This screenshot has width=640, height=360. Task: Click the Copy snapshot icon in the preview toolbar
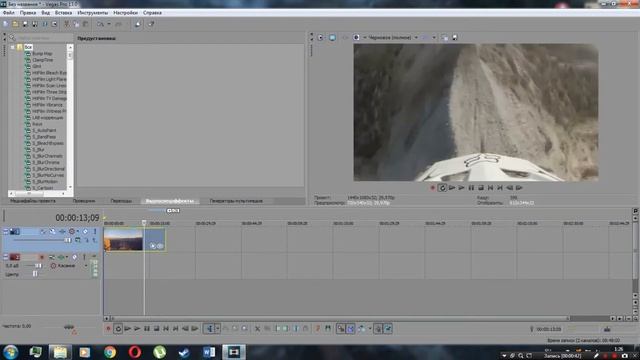tap(444, 38)
